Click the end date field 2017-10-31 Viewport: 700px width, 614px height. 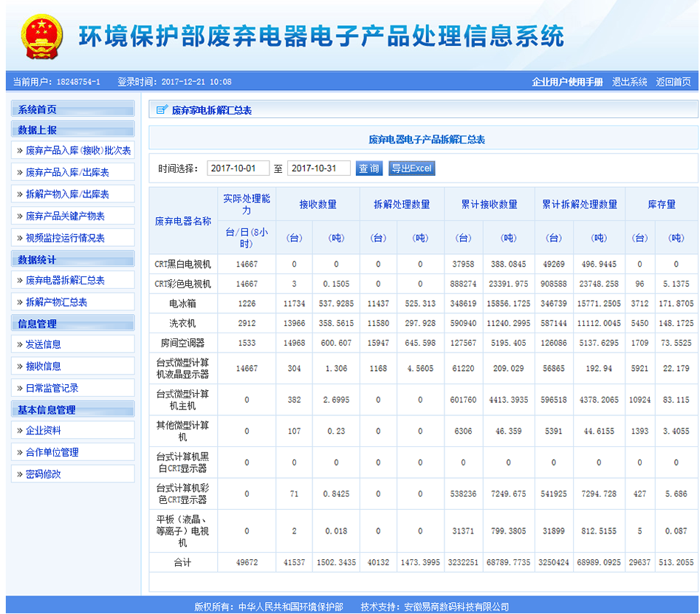click(x=318, y=168)
